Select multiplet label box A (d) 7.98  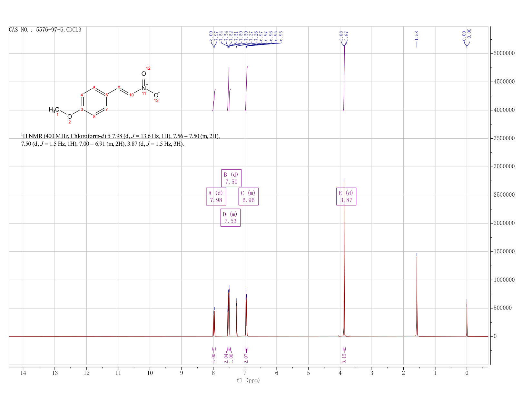coord(216,196)
